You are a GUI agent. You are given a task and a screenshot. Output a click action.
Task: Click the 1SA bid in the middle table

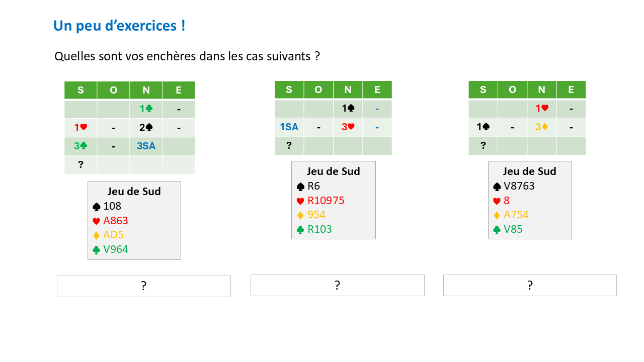click(x=289, y=127)
